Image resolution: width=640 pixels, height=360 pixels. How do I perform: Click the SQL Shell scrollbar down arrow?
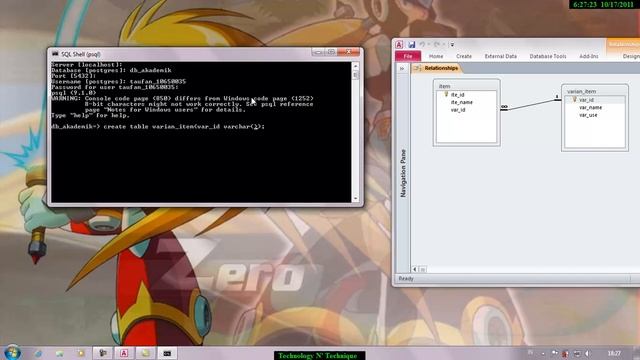click(356, 199)
